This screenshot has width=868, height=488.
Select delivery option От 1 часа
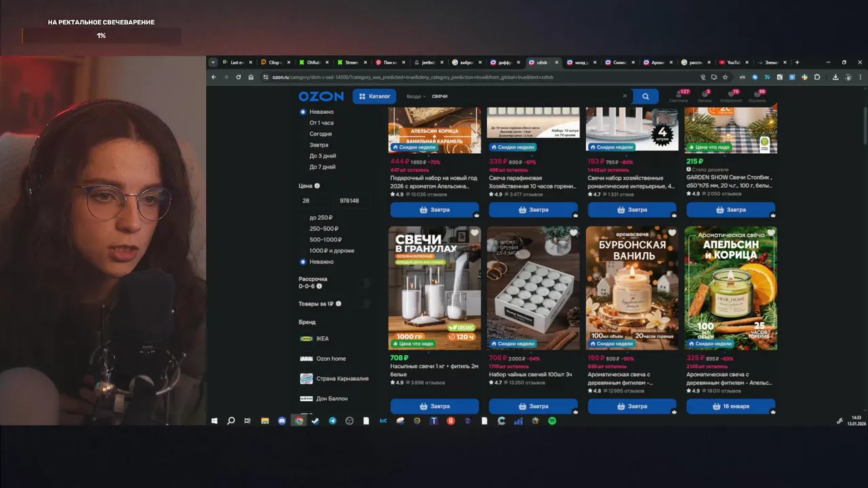321,123
